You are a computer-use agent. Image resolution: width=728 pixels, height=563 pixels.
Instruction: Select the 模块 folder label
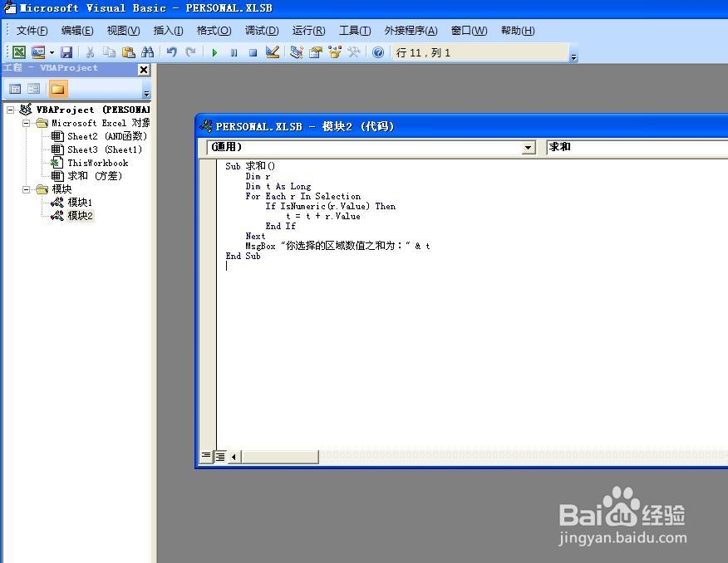(x=61, y=189)
